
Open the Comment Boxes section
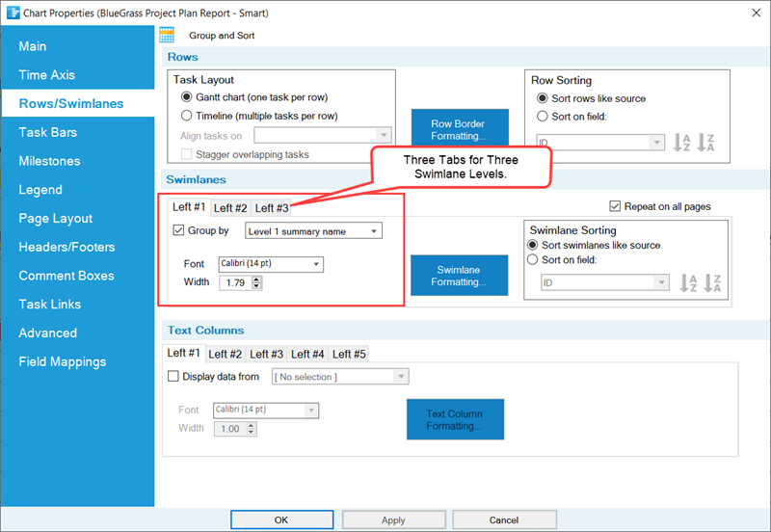[x=66, y=276]
